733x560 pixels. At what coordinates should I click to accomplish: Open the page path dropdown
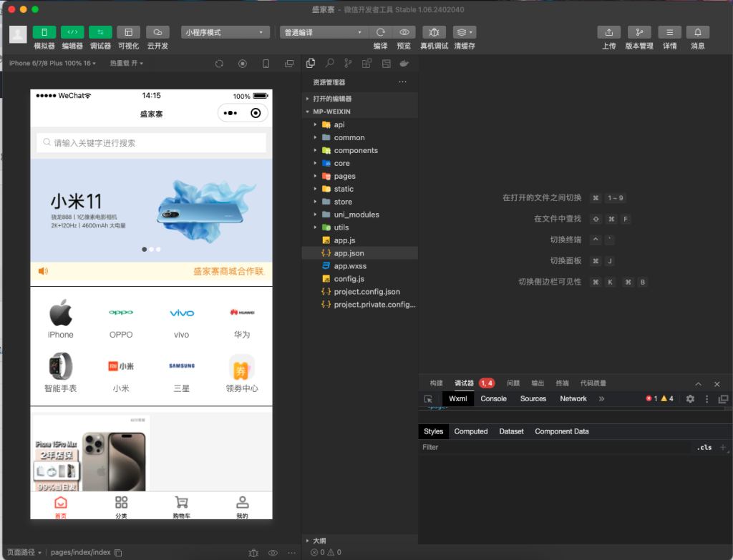pyautogui.click(x=24, y=552)
